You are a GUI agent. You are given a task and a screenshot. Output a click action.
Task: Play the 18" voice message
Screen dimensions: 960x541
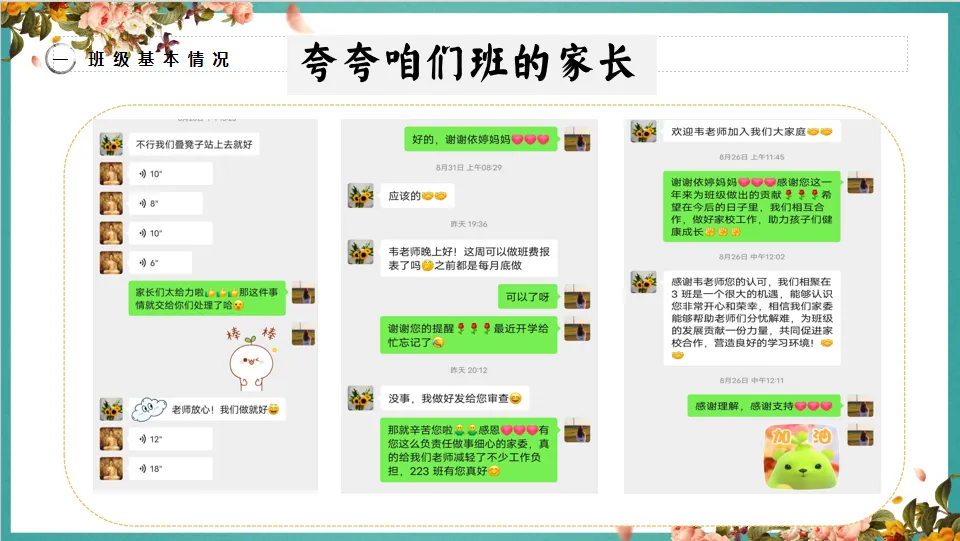coord(170,469)
